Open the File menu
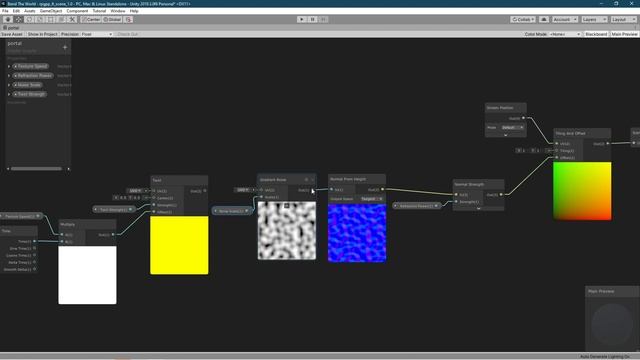The height and width of the screenshot is (360, 640). tap(5, 11)
